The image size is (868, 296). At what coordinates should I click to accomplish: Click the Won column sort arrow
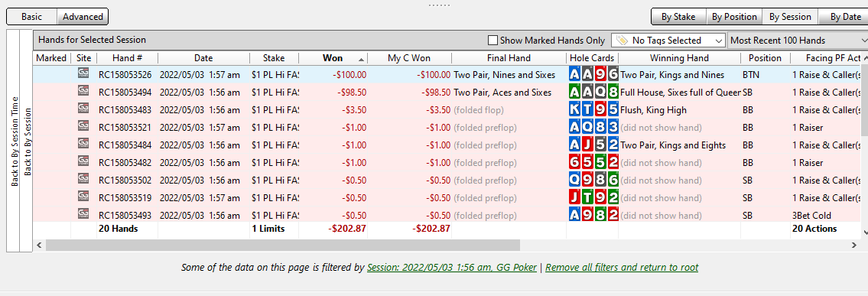[362, 59]
